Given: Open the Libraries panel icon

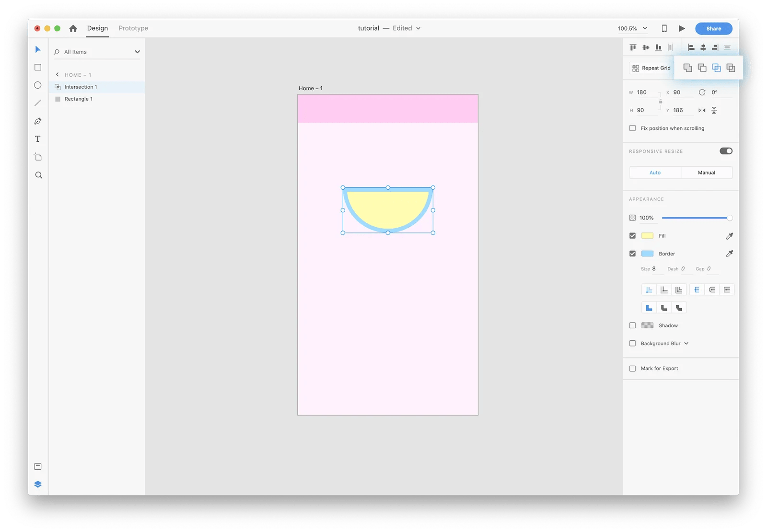Looking at the screenshot, I should coord(38,466).
